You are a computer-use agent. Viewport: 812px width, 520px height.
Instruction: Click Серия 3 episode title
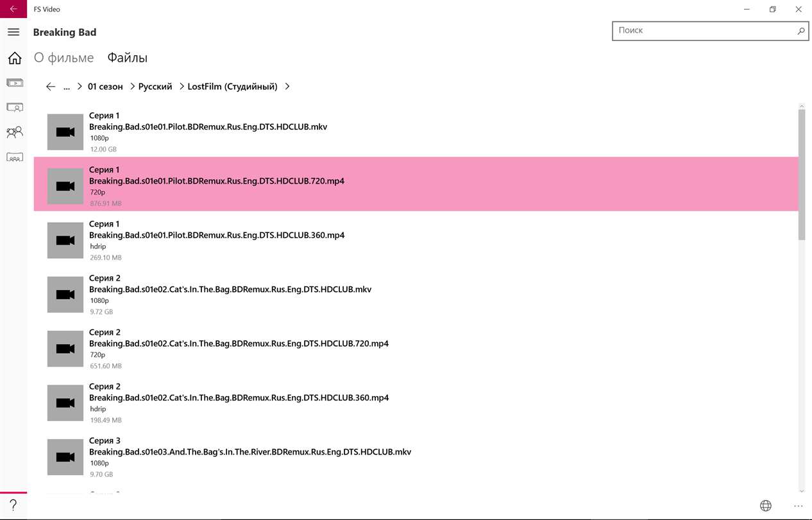105,441
